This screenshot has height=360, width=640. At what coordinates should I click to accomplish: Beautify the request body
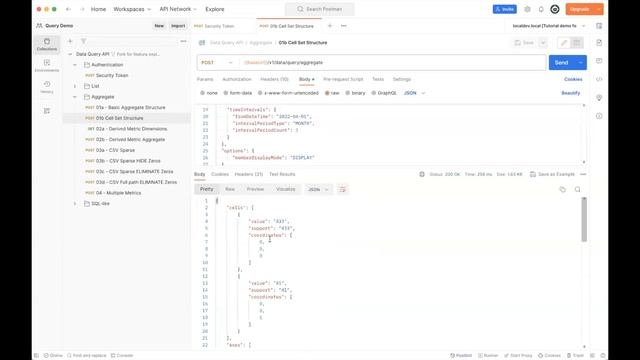tap(571, 93)
